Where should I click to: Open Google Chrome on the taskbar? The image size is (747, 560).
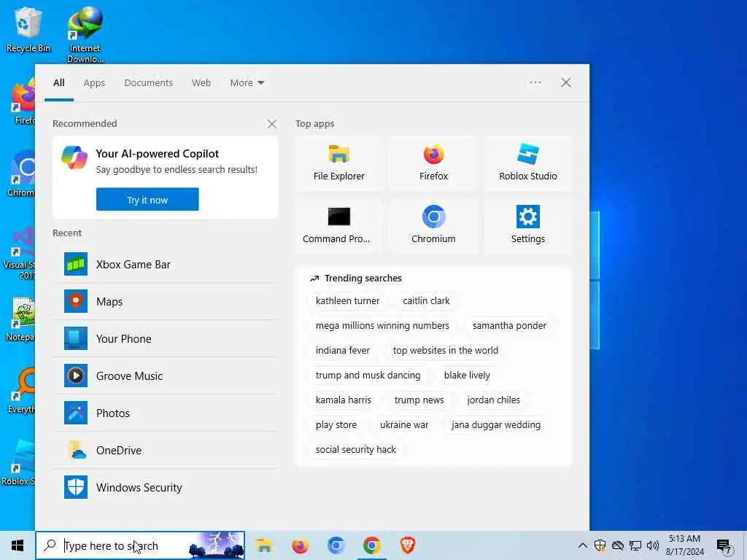click(371, 545)
